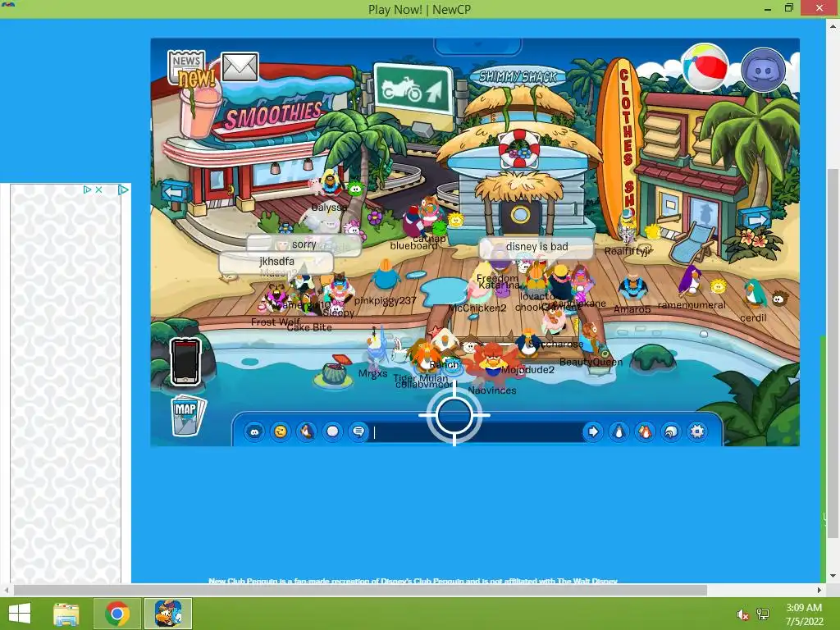
Task: Click penguin name blueboard
Action: 413,246
